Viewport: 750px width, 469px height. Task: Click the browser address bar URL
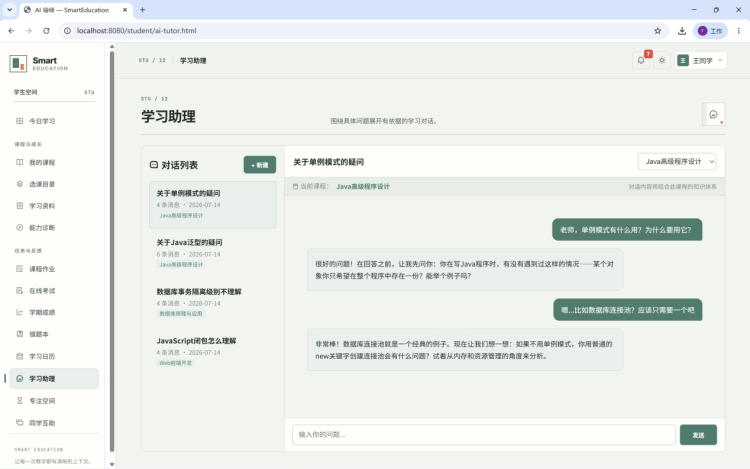[x=136, y=31]
